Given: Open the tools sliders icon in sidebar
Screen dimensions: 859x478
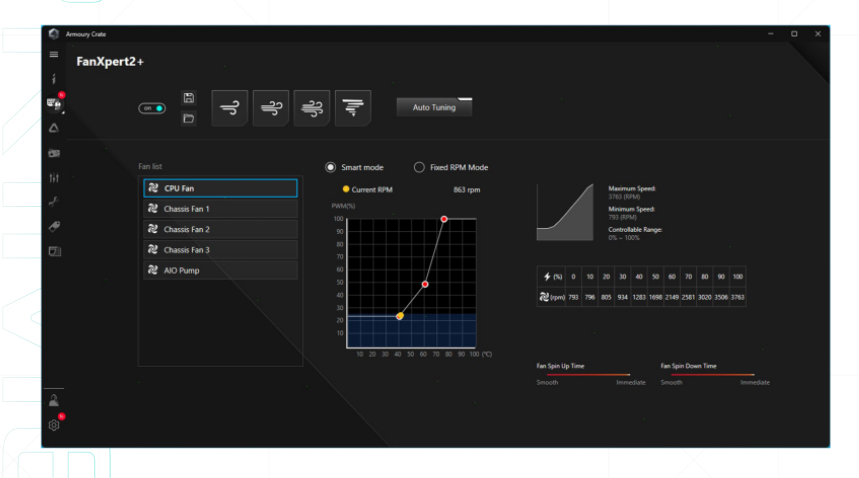Looking at the screenshot, I should click(55, 177).
